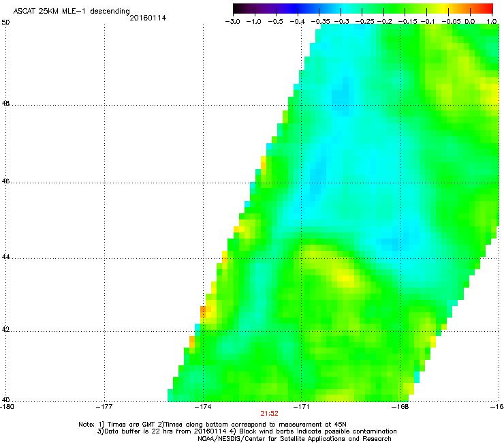This screenshot has height=443, width=504.
Task: Click the NOAA/NESDIS credit line
Action: pyautogui.click(x=294, y=439)
